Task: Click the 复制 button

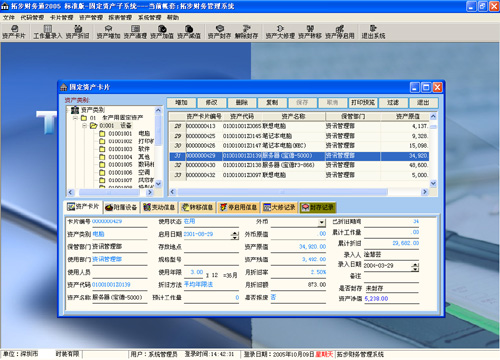Action: [272, 103]
